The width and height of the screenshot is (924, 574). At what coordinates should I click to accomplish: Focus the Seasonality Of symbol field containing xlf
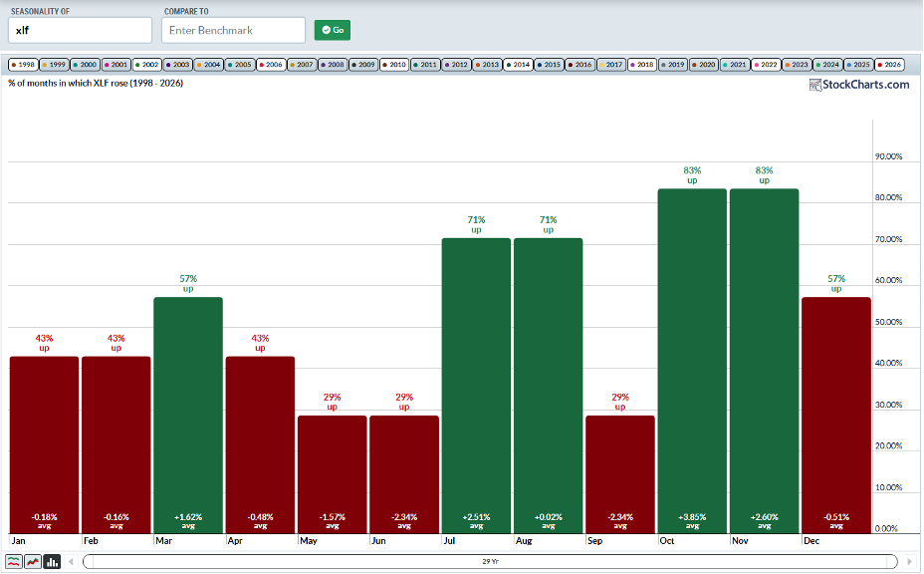pos(80,30)
